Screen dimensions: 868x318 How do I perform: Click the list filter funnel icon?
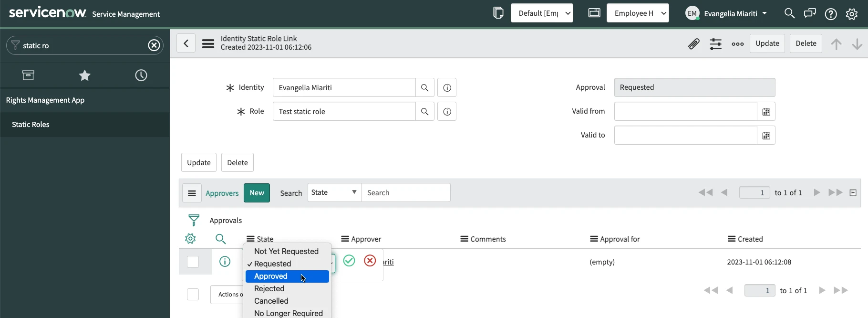pyautogui.click(x=194, y=220)
